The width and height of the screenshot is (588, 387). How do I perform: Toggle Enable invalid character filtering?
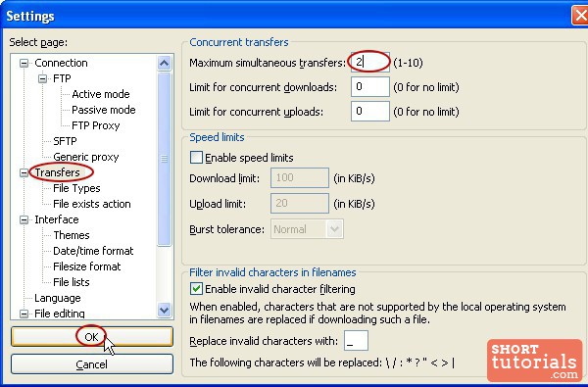(x=196, y=289)
